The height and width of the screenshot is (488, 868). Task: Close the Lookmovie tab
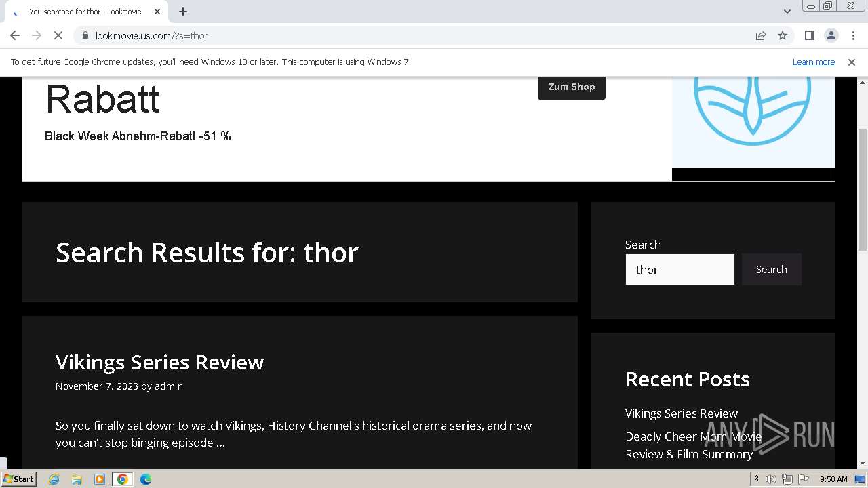pos(157,12)
